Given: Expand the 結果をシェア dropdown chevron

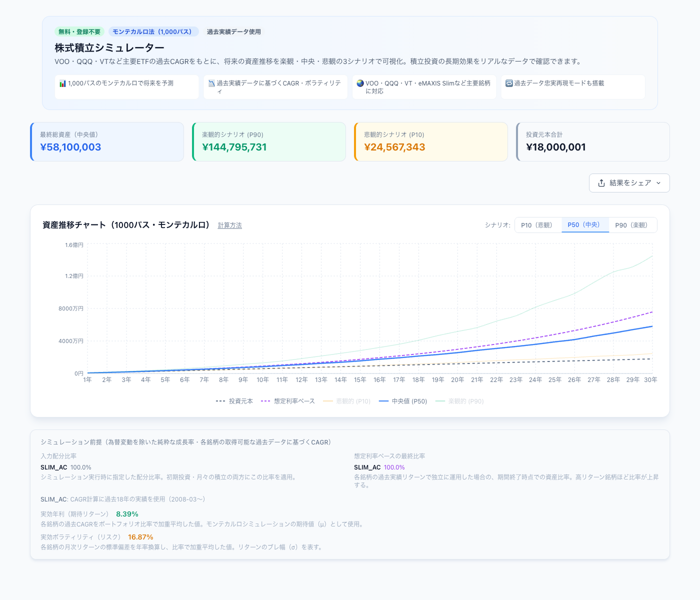Looking at the screenshot, I should pos(658,183).
